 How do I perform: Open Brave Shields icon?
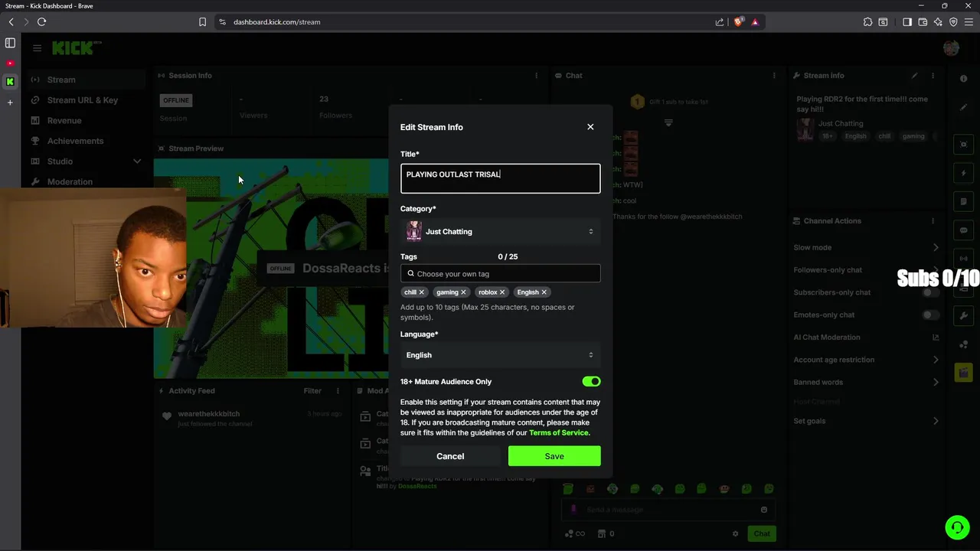coord(738,22)
